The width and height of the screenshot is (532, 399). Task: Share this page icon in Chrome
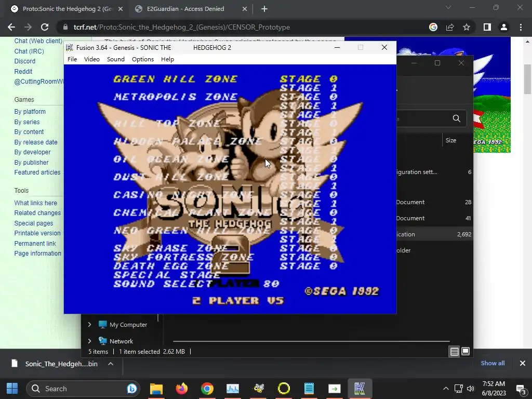450,27
